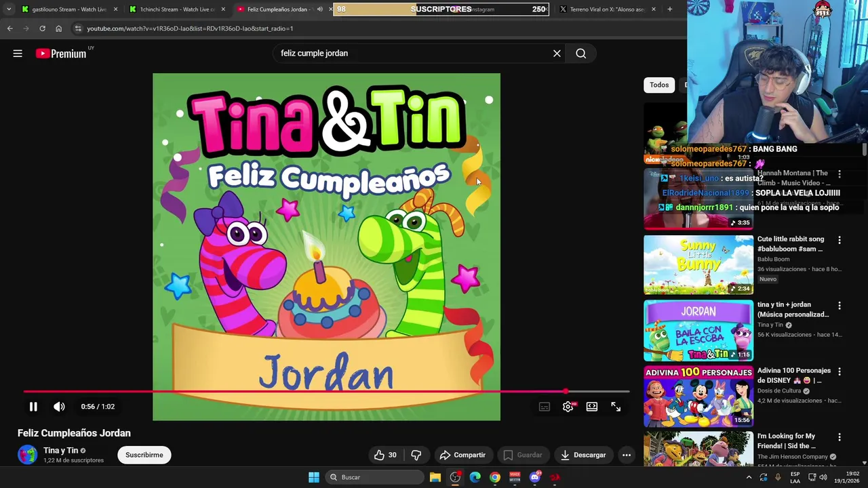
Task: Open Adivina 100 Personajes de DISNEY title
Action: pyautogui.click(x=793, y=375)
